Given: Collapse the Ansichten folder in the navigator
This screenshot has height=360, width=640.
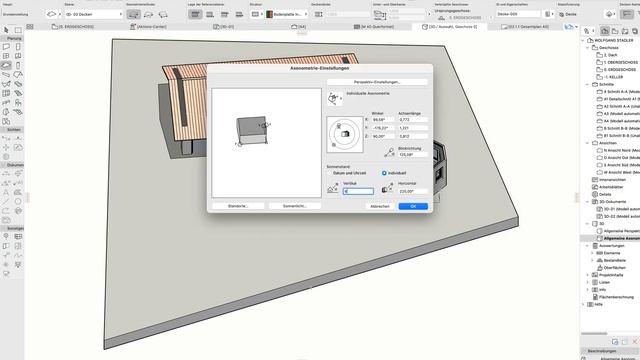Looking at the screenshot, I should coord(587,143).
